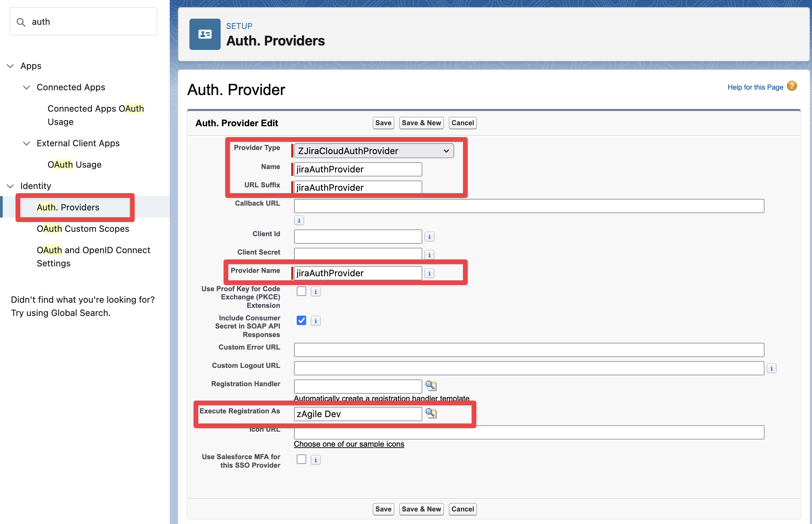812x524 pixels.
Task: Uncheck Include Consumer Secret in SOAP API checkbox
Action: pos(301,320)
